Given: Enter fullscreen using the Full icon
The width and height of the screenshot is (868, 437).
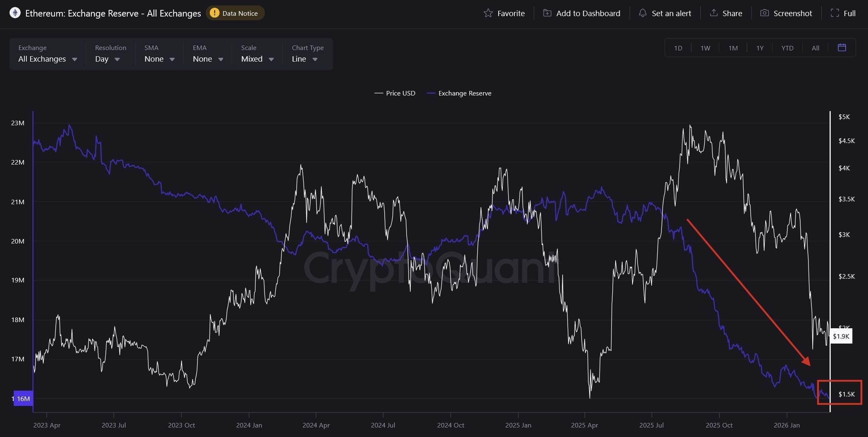Looking at the screenshot, I should (x=834, y=13).
